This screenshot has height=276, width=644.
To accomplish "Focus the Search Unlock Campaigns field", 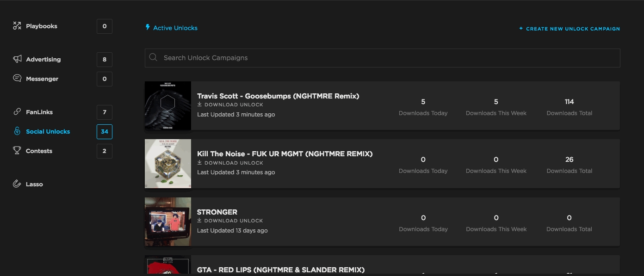I will pos(382,58).
